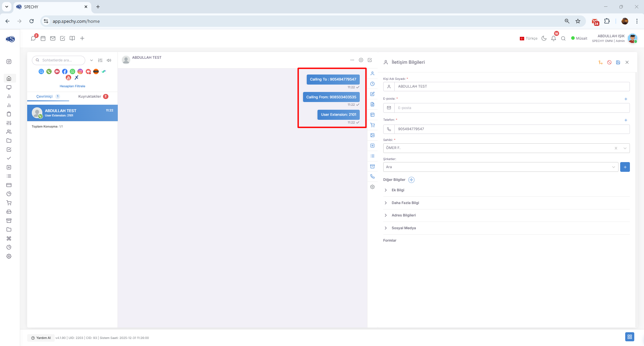Click the Sohbetlerde ara search field
The width and height of the screenshot is (644, 346).
coord(59,60)
